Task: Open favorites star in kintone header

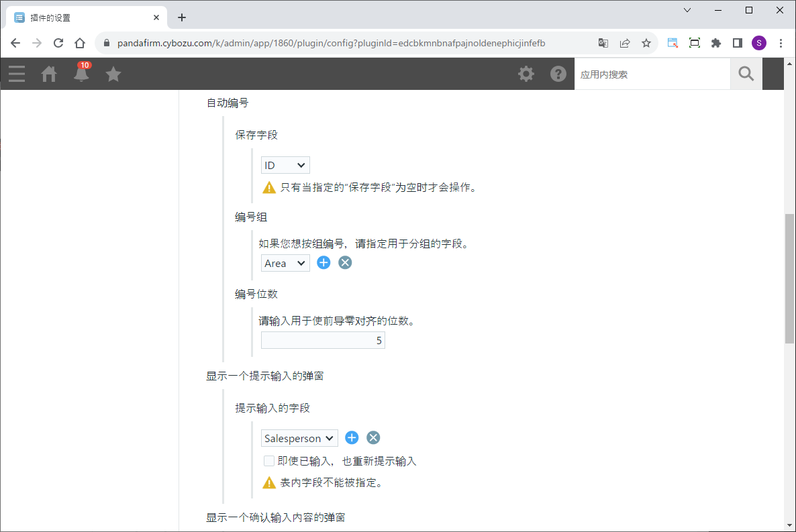Action: 113,74
